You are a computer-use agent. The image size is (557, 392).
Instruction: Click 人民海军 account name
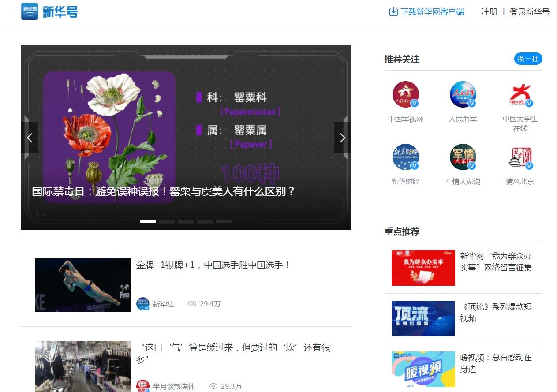coord(463,119)
